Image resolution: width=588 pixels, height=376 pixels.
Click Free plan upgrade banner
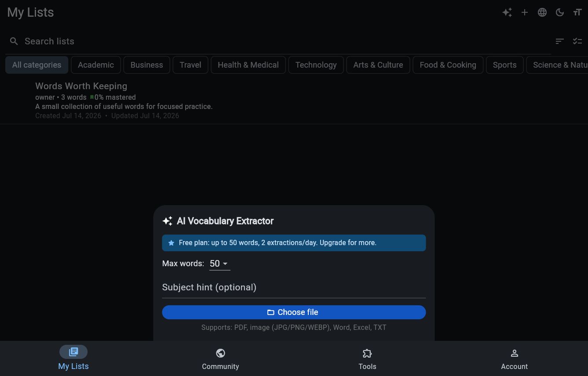click(294, 243)
